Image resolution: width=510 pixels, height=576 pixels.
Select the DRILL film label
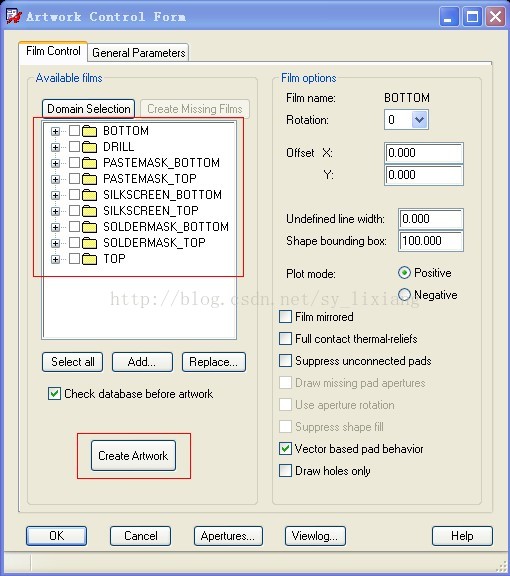tap(118, 147)
